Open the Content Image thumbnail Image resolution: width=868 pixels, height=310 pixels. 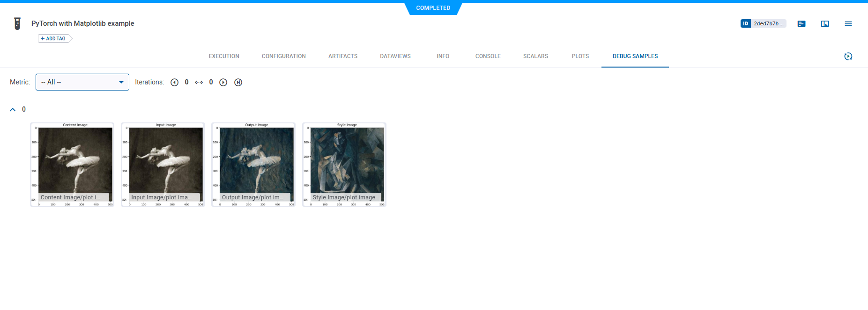pyautogui.click(x=72, y=164)
